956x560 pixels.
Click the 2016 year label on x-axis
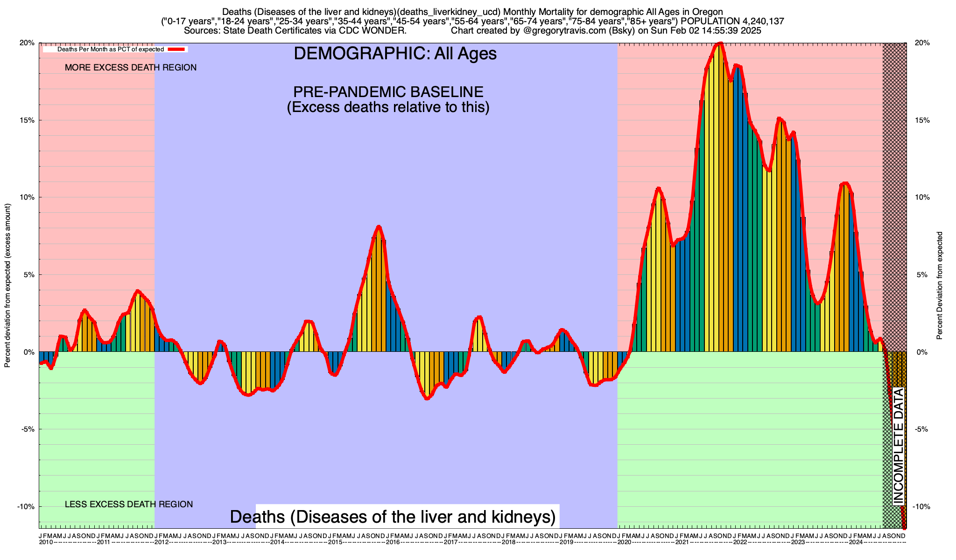click(393, 542)
